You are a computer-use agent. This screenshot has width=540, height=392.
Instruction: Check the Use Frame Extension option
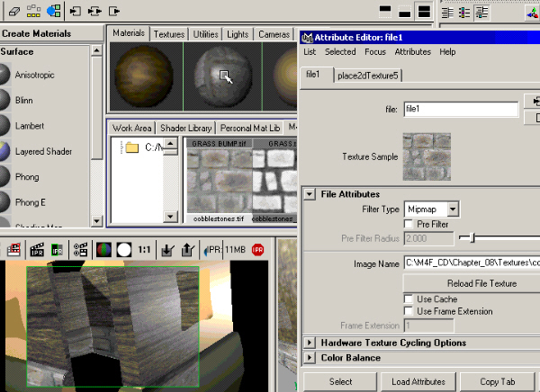410,311
